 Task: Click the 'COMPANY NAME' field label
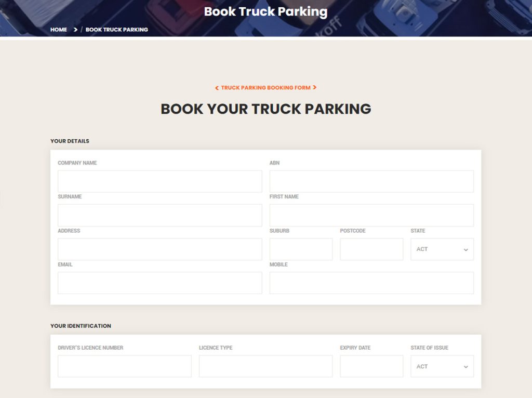click(77, 163)
